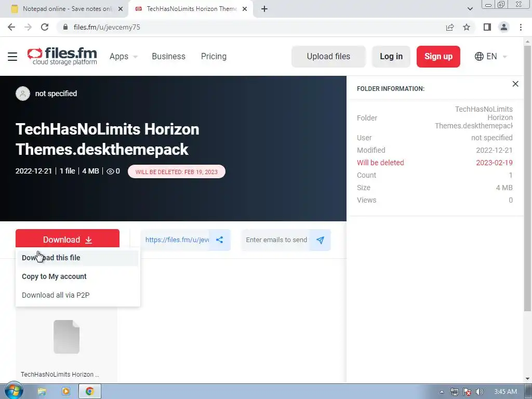Reload the page
This screenshot has height=399, width=532.
coord(45,27)
